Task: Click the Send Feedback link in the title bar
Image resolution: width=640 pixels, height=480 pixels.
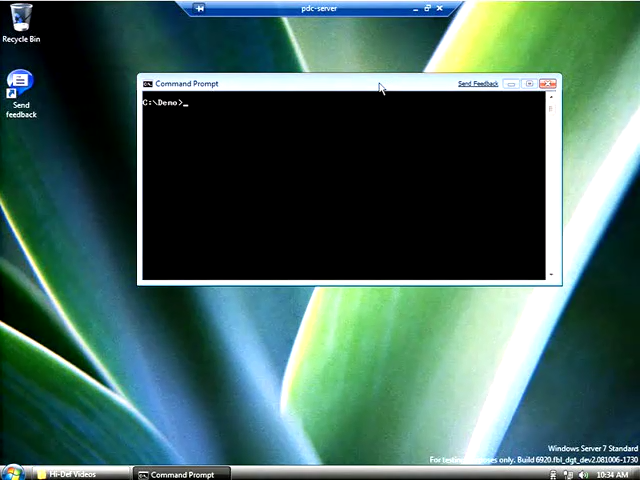Action: [x=478, y=84]
